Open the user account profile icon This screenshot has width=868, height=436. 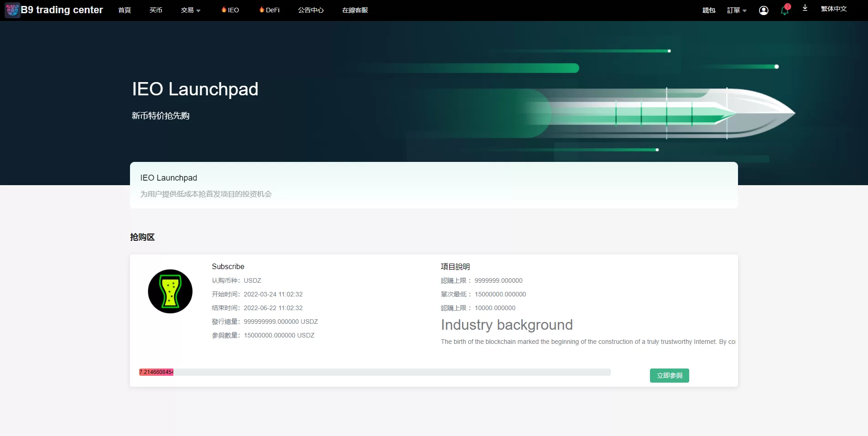(763, 10)
